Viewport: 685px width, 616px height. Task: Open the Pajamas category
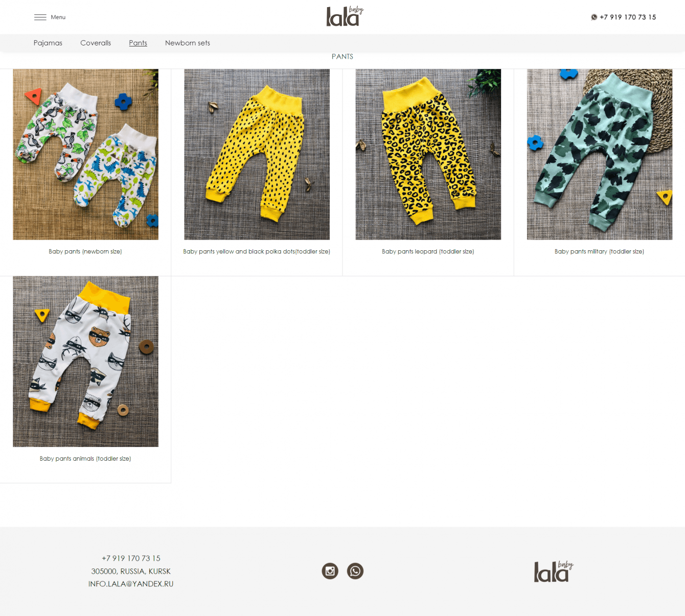(x=48, y=43)
